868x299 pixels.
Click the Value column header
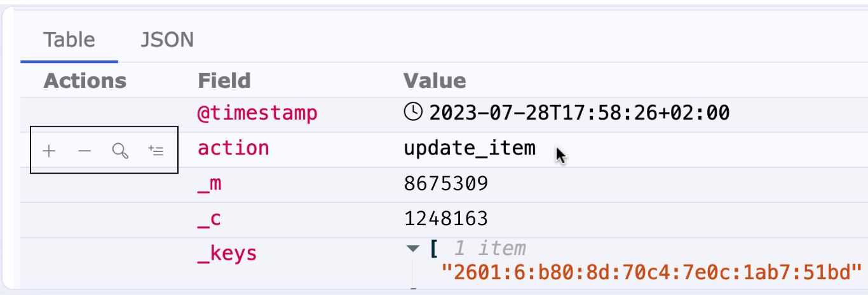[435, 81]
